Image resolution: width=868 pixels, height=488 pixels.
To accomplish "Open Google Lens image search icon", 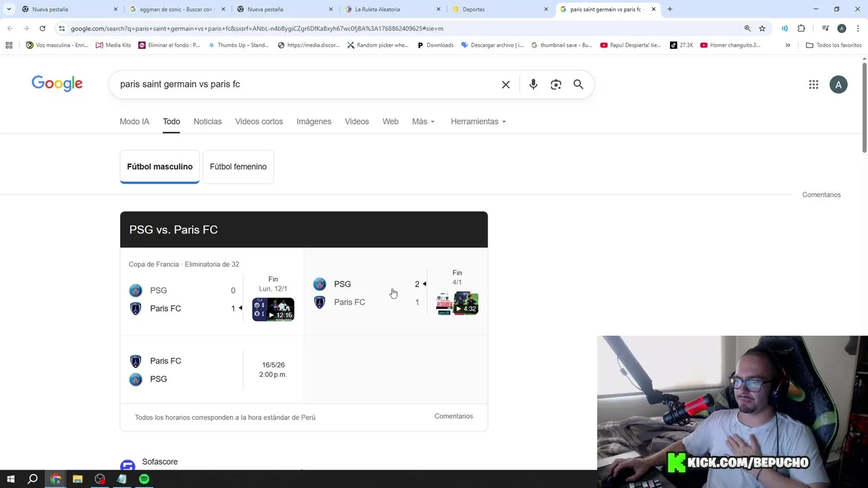I will [x=556, y=85].
